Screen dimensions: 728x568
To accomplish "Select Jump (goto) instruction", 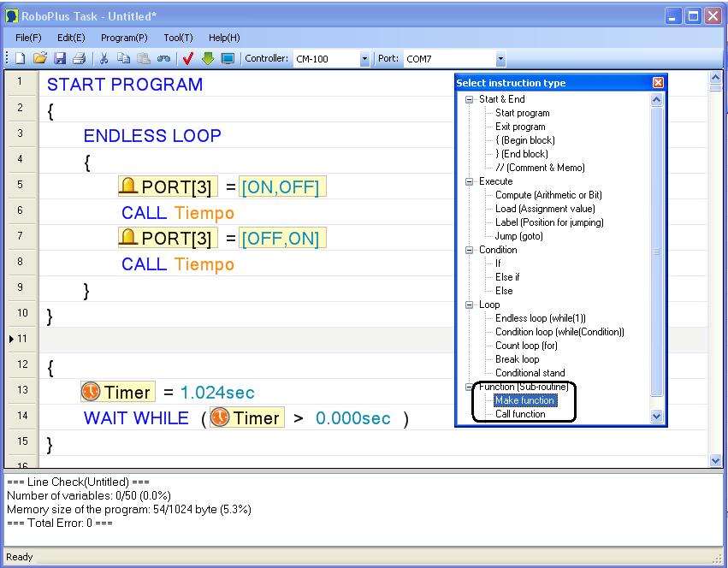I will 518,236.
